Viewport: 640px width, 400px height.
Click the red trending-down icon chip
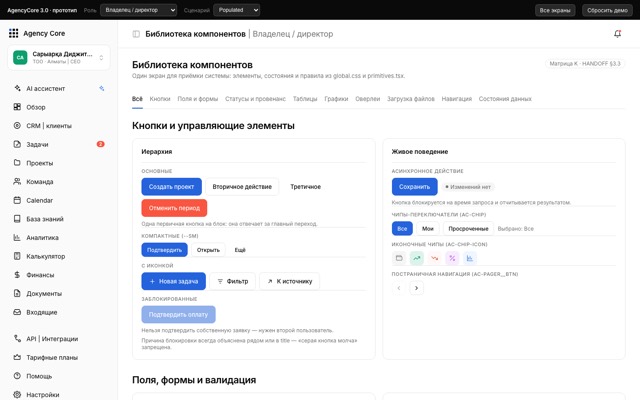(434, 258)
